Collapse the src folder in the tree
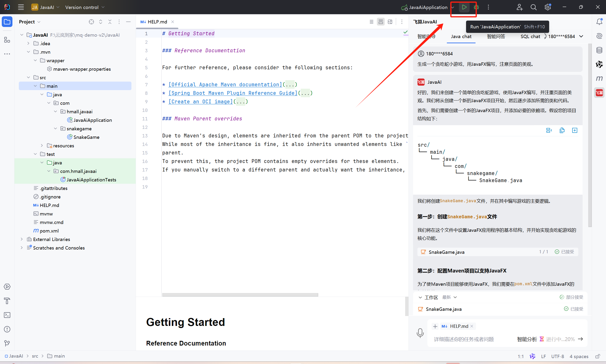606x364 pixels. [x=28, y=78]
